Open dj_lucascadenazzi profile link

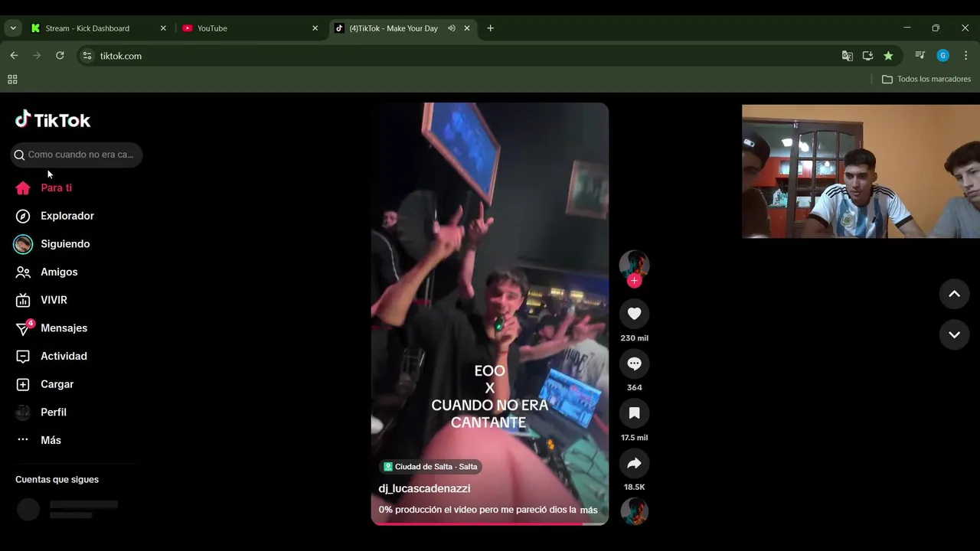[x=424, y=488]
